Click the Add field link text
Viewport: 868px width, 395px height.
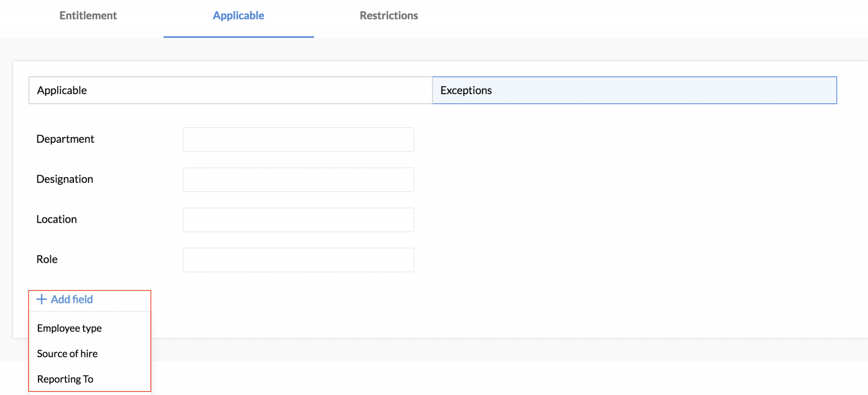point(72,300)
